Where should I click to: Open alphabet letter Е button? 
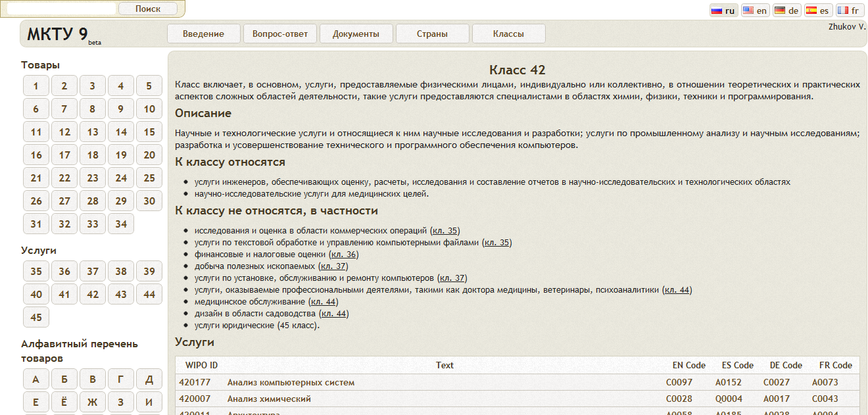coord(36,402)
